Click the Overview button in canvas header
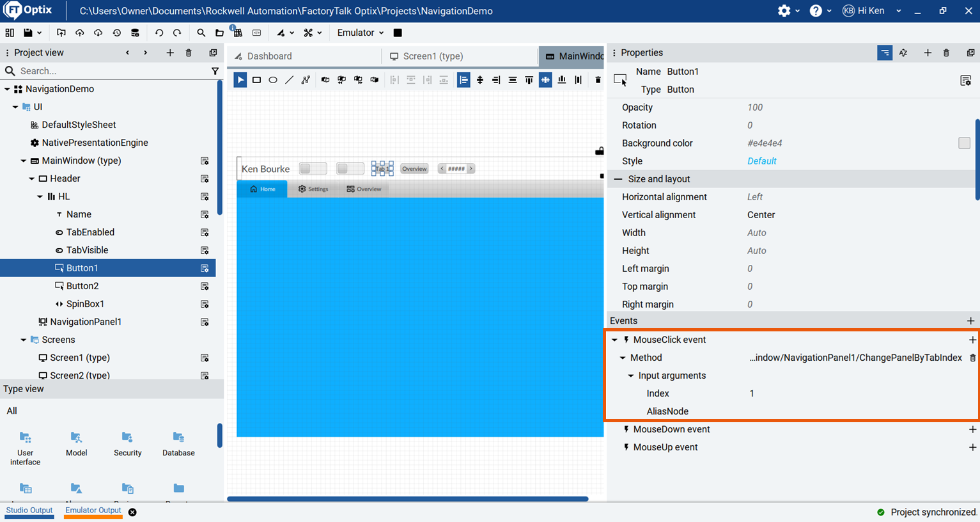 click(414, 169)
